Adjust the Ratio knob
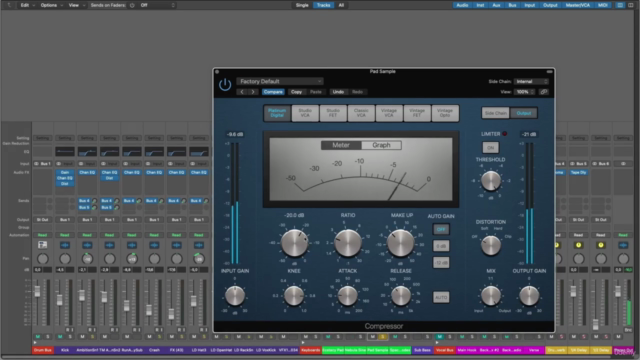The height and width of the screenshot is (360, 640). pos(348,243)
